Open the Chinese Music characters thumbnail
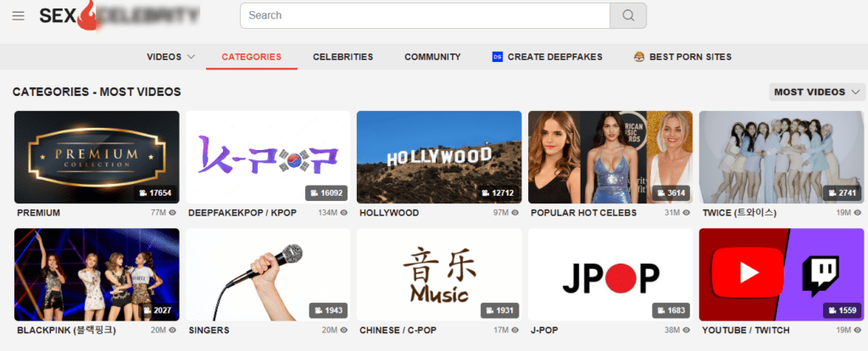This screenshot has height=351, width=868. coord(439,275)
